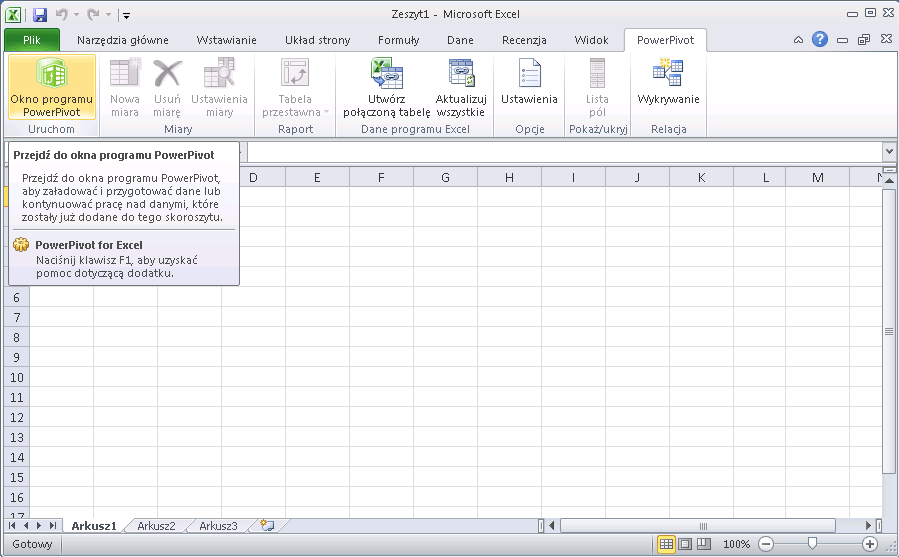Select row 8 header
This screenshot has height=557, width=899.
coord(17,337)
